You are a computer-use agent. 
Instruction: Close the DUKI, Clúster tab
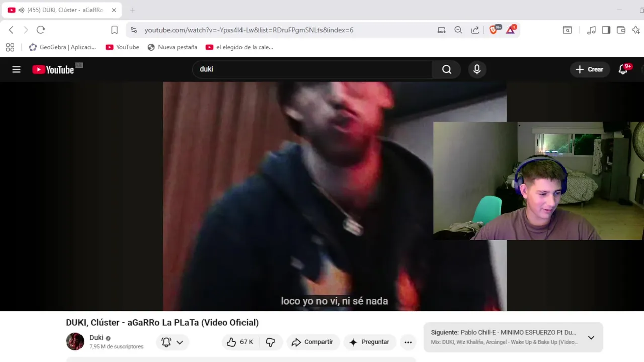click(x=114, y=10)
